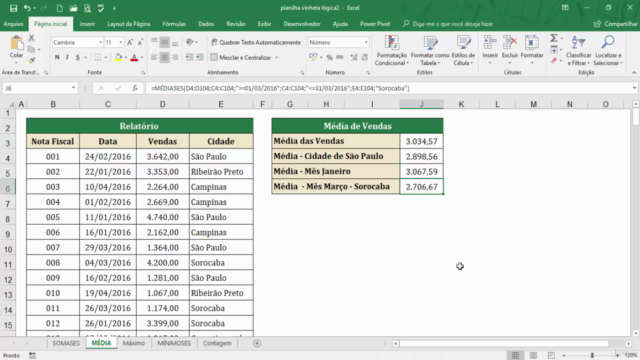Click the Diga-me search box
Viewport: 640px width, 360px height.
point(448,24)
